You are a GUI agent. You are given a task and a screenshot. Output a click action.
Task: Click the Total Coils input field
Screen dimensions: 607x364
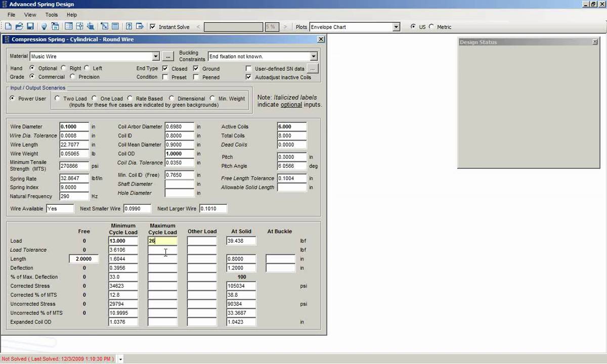click(x=292, y=135)
